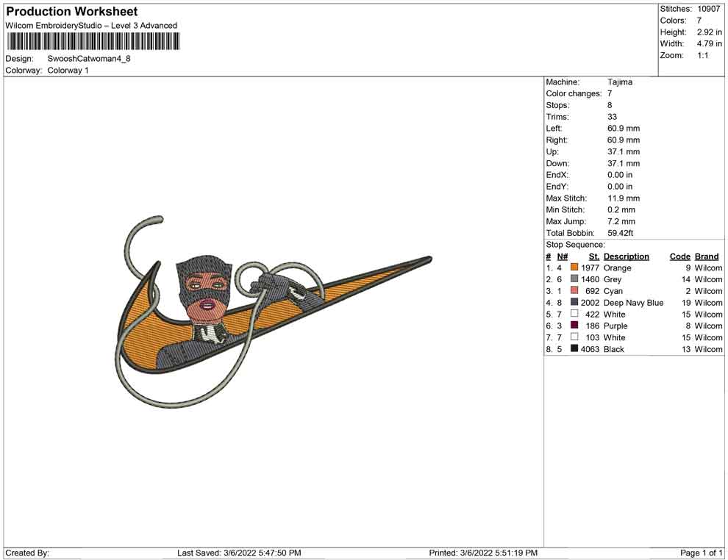Screen dimensions: 728x560
Task: Select the Max Jump value '7.2 mm'
Action: click(621, 221)
